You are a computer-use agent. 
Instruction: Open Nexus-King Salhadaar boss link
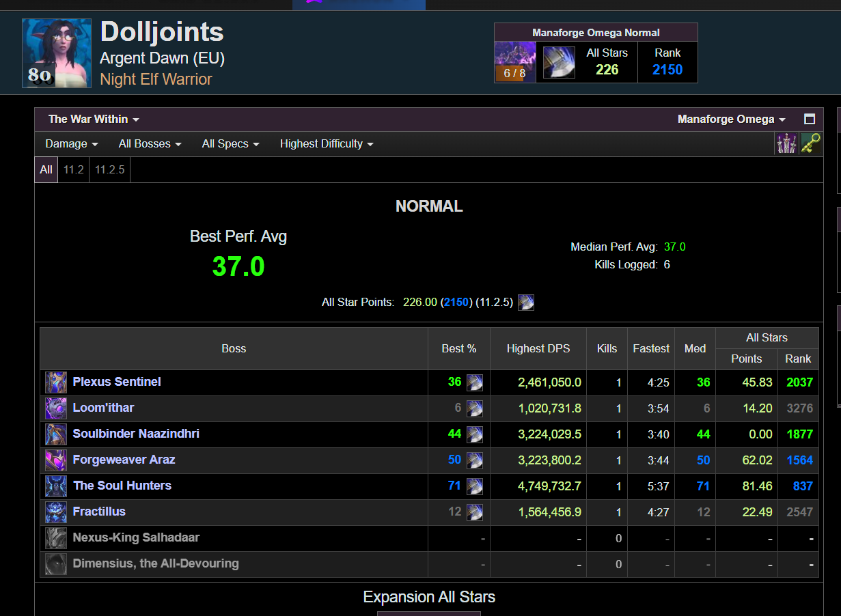(x=136, y=537)
